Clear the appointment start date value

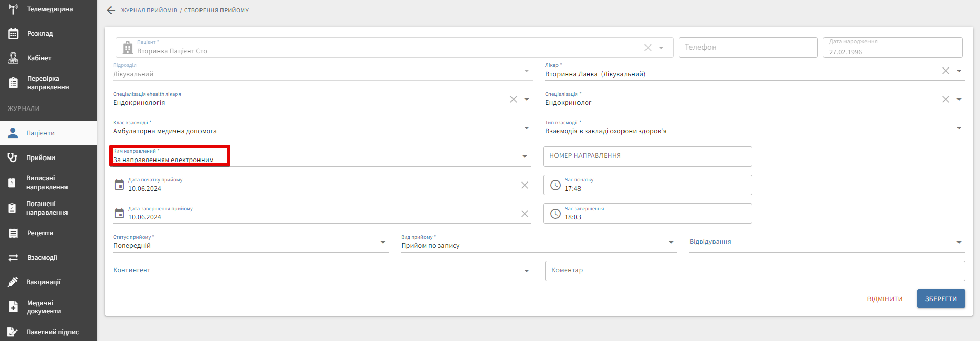(x=524, y=185)
